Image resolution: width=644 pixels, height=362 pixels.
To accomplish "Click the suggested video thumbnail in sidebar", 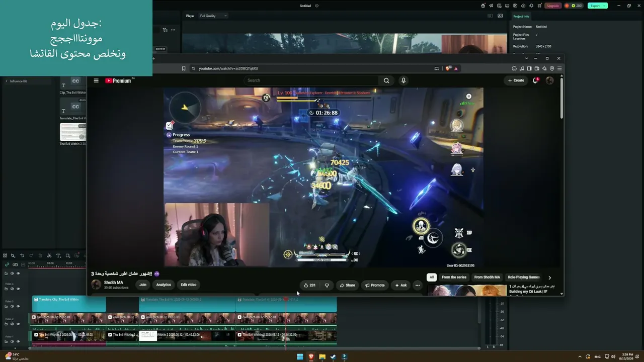I will (467, 290).
